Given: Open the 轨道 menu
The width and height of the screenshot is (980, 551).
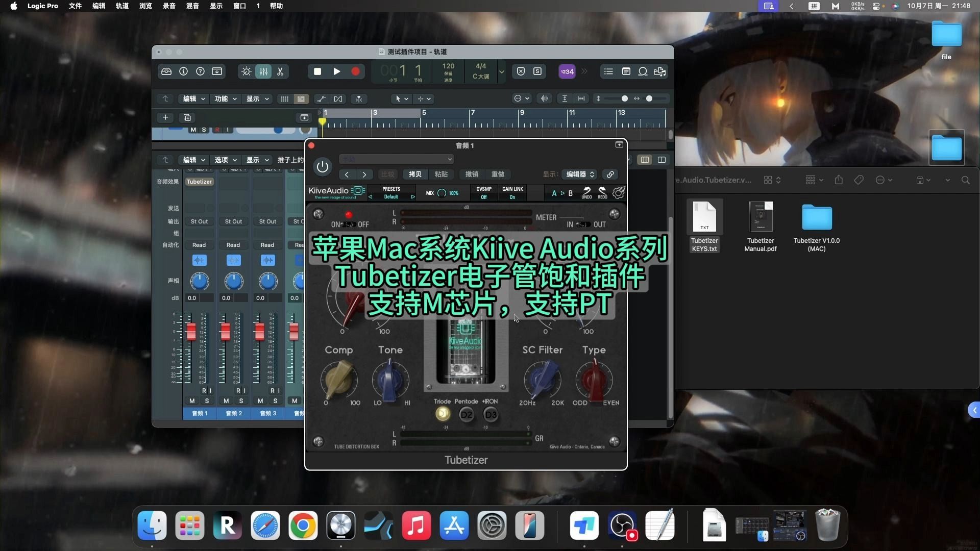Looking at the screenshot, I should coord(122,6).
